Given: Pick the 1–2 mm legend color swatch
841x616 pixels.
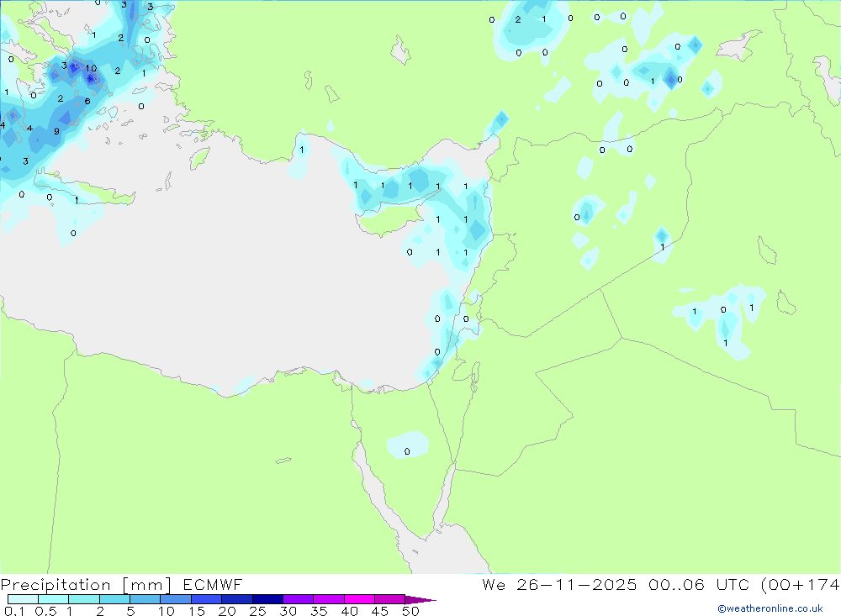Looking at the screenshot, I should pyautogui.click(x=83, y=599).
